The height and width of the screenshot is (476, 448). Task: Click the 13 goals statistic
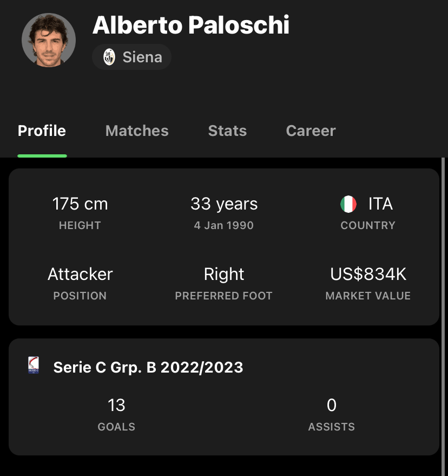pyautogui.click(x=116, y=405)
